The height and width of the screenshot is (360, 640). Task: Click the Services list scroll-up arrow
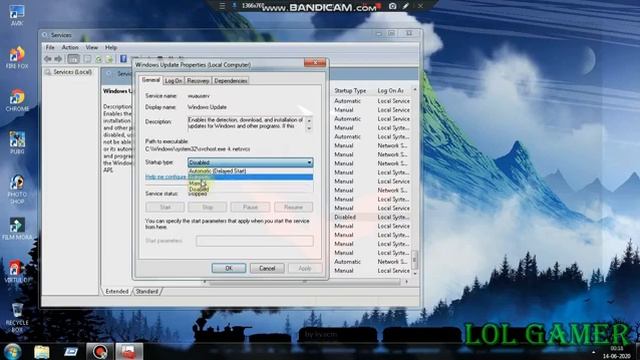point(415,89)
